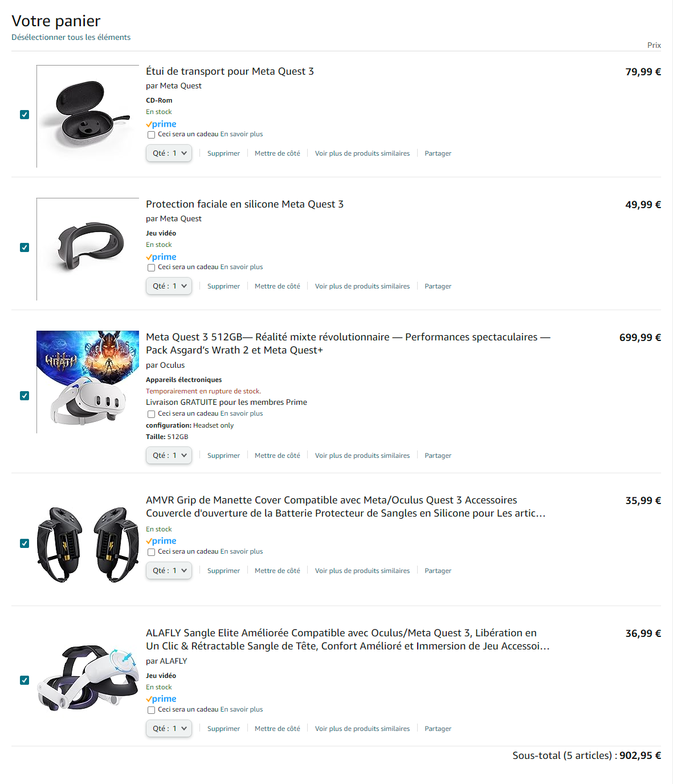The image size is (673, 784).
Task: Open the ALAFLY Sangle Elite product title
Action: [x=348, y=640]
